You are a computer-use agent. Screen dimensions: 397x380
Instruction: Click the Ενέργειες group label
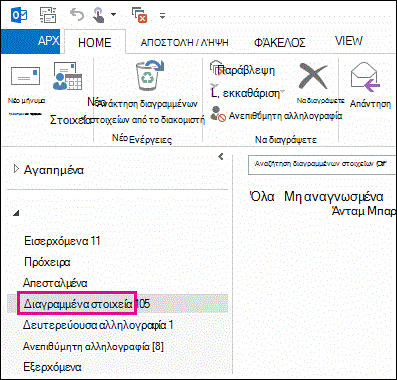click(151, 140)
